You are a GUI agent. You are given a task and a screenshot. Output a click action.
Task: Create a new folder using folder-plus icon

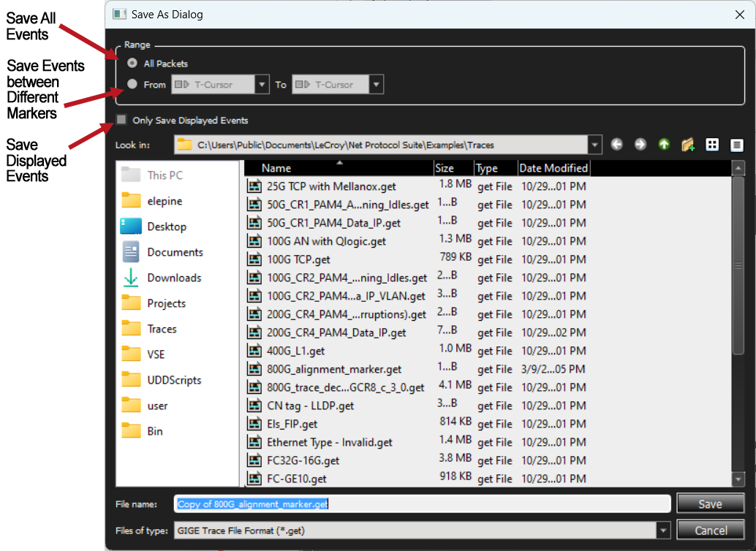click(688, 145)
